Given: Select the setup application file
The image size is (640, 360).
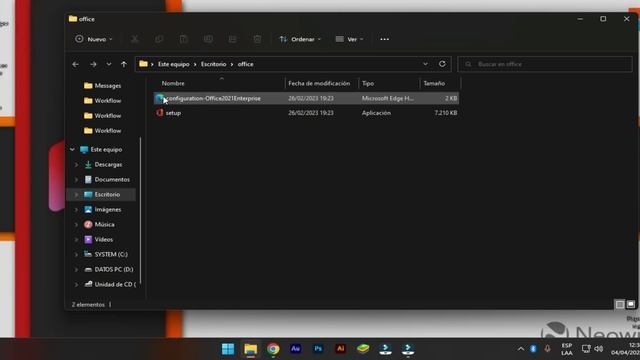Looking at the screenshot, I should [x=306, y=113].
